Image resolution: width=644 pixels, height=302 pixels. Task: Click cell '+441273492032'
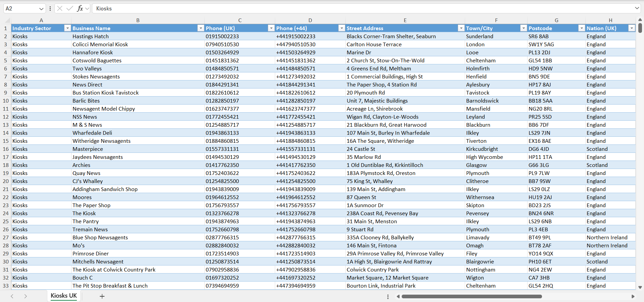point(310,76)
